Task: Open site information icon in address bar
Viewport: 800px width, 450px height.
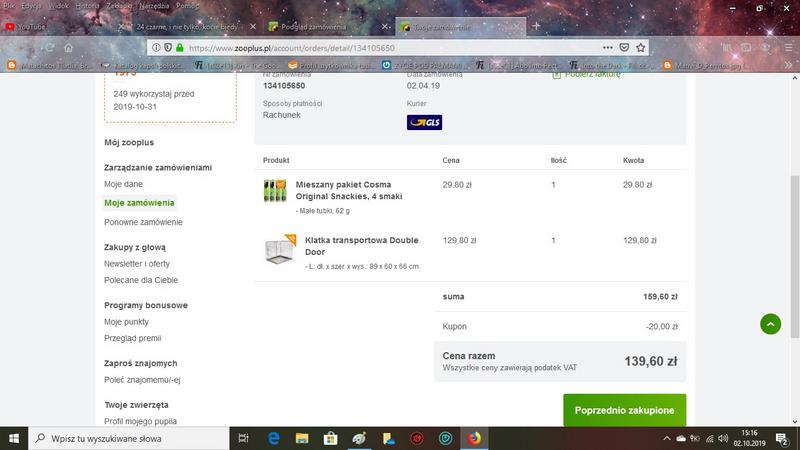Action: 156,47
